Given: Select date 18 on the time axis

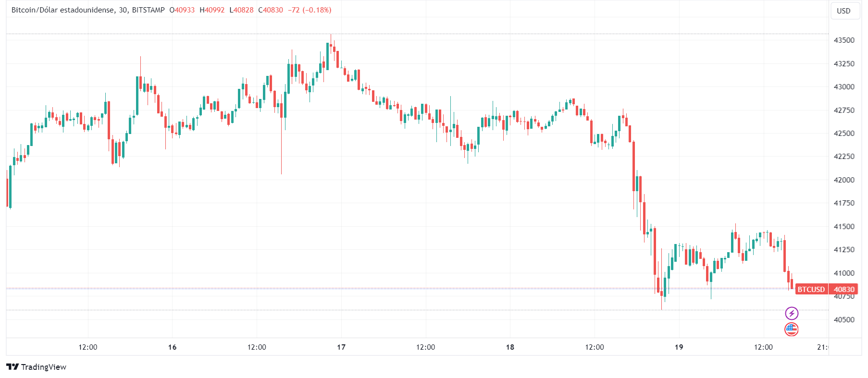Looking at the screenshot, I should click(x=510, y=347).
